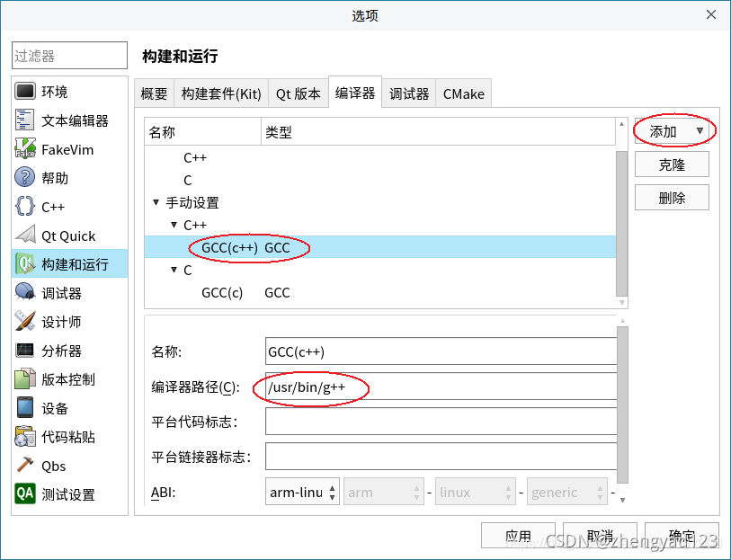This screenshot has height=560, width=731.
Task: Select the 版本控制 document icon
Action: click(x=24, y=378)
